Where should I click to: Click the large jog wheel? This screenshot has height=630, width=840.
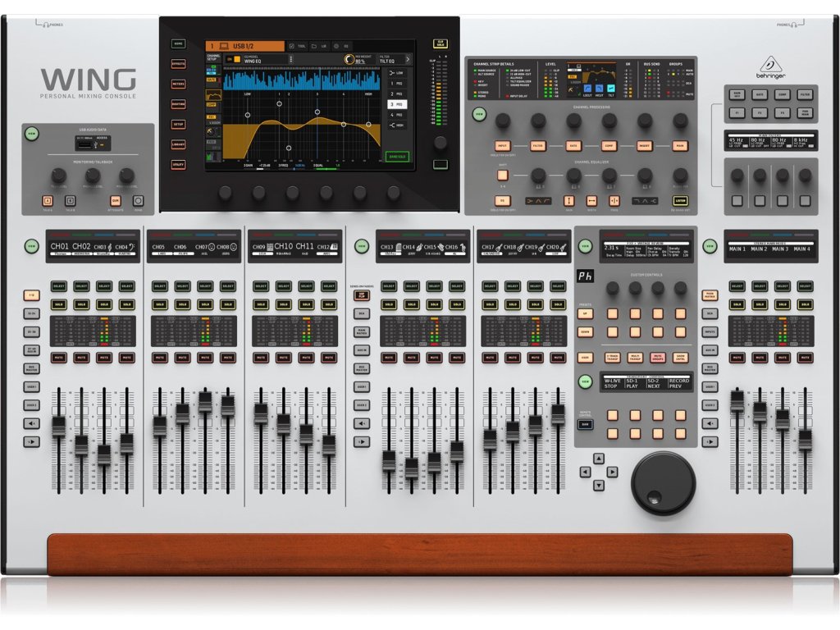(663, 482)
